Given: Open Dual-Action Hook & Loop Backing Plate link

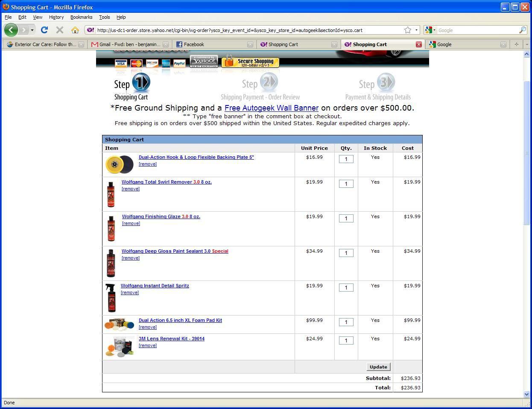Looking at the screenshot, I should (196, 157).
